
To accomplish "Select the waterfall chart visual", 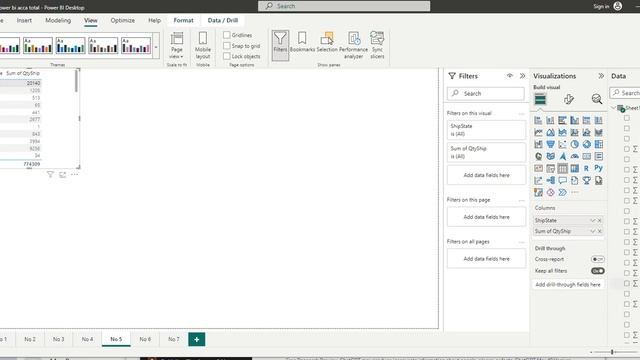I will click(x=538, y=144).
